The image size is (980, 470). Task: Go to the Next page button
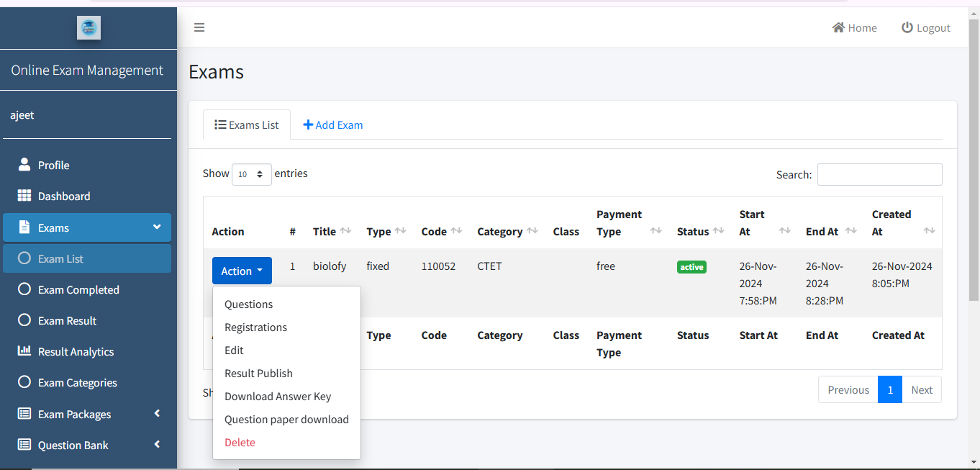point(921,389)
